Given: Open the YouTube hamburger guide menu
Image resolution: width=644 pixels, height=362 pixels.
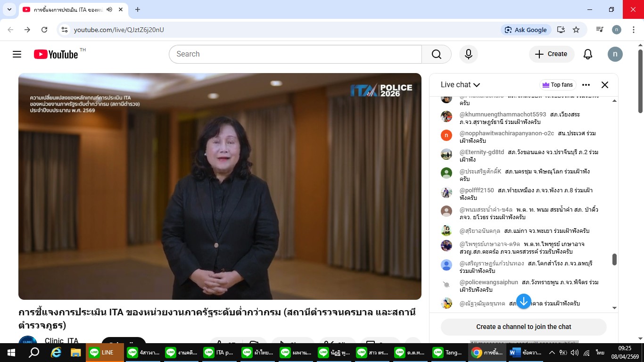Looking at the screenshot, I should click(17, 54).
